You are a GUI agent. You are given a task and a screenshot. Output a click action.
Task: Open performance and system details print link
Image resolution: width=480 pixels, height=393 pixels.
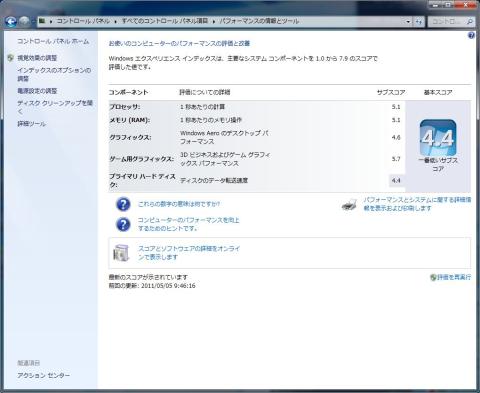(x=417, y=204)
